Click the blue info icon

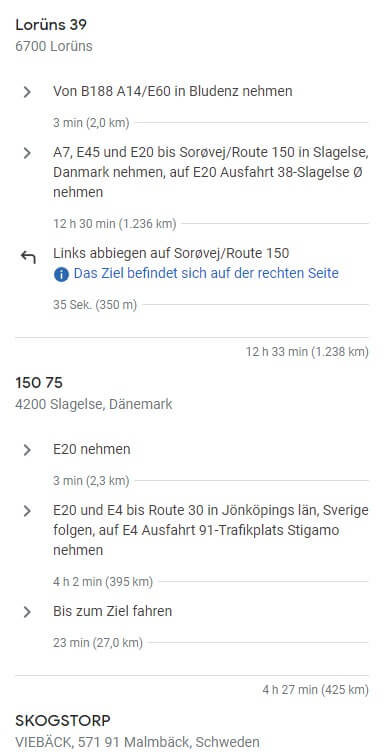pos(61,275)
